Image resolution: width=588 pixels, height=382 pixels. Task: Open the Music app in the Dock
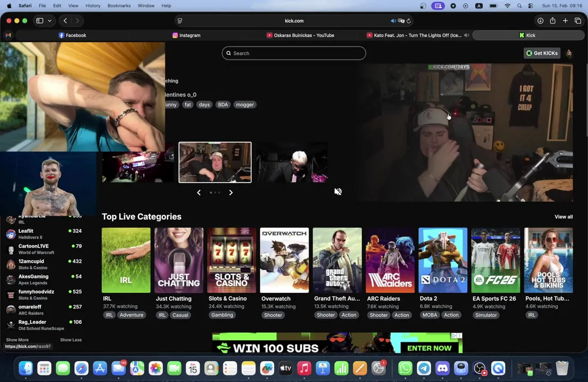coord(304,369)
